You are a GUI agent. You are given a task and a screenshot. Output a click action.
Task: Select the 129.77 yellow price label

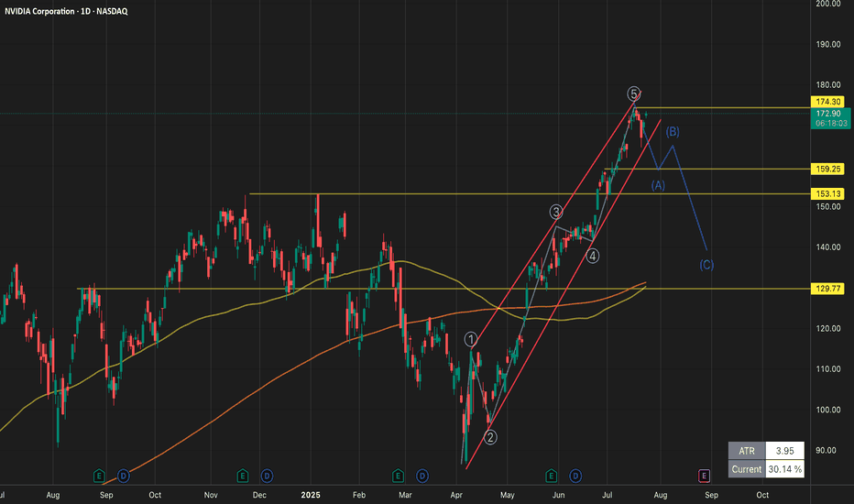[x=827, y=289]
